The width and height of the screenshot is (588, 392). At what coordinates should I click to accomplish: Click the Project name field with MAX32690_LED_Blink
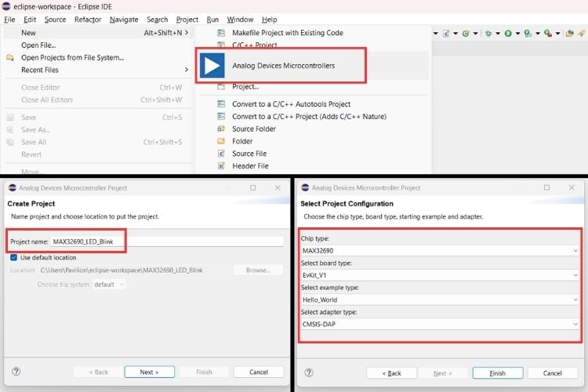(x=167, y=241)
